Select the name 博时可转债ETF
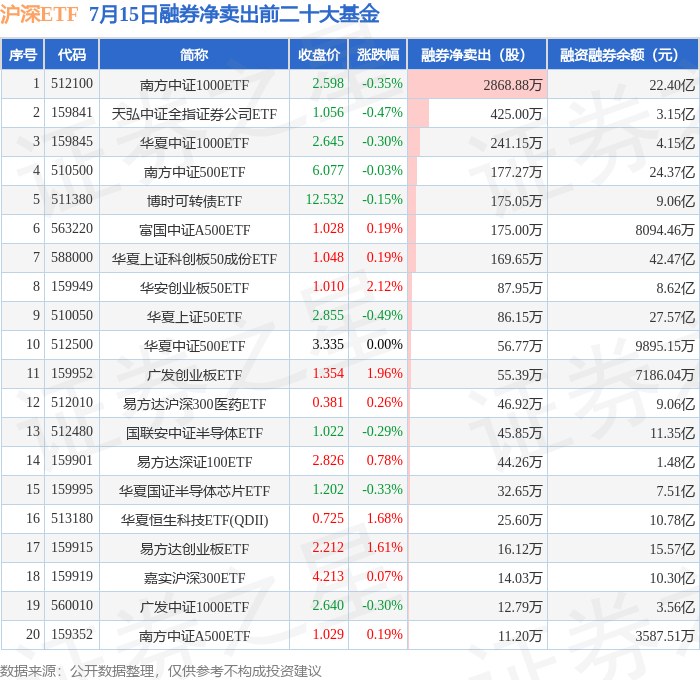 (194, 201)
